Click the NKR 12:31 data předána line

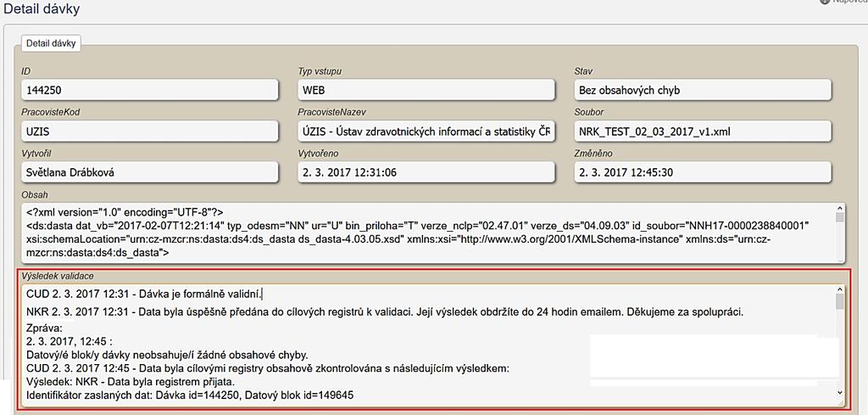[x=384, y=311]
